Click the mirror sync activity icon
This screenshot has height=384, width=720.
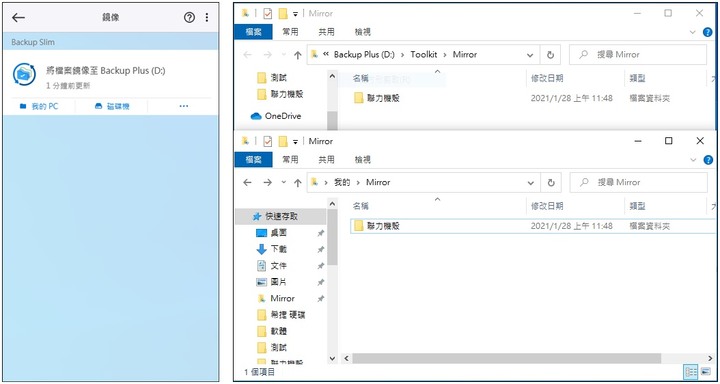(24, 74)
